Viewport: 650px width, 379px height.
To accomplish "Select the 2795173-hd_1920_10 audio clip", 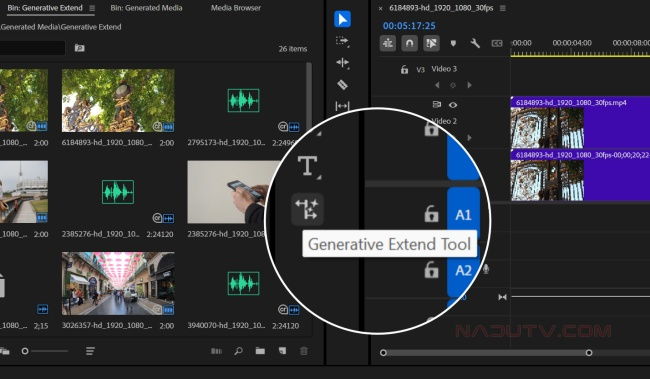I will (243, 100).
